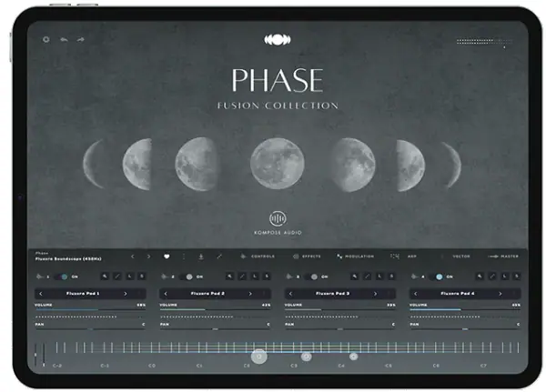Image resolution: width=546 pixels, height=392 pixels.
Task: Click layer 1 wrench edit icon
Action: [105, 276]
